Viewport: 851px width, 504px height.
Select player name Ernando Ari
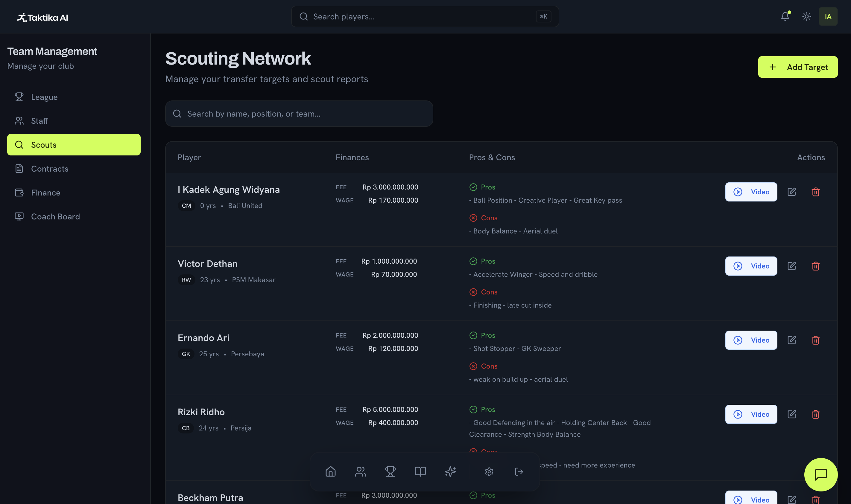[203, 338]
